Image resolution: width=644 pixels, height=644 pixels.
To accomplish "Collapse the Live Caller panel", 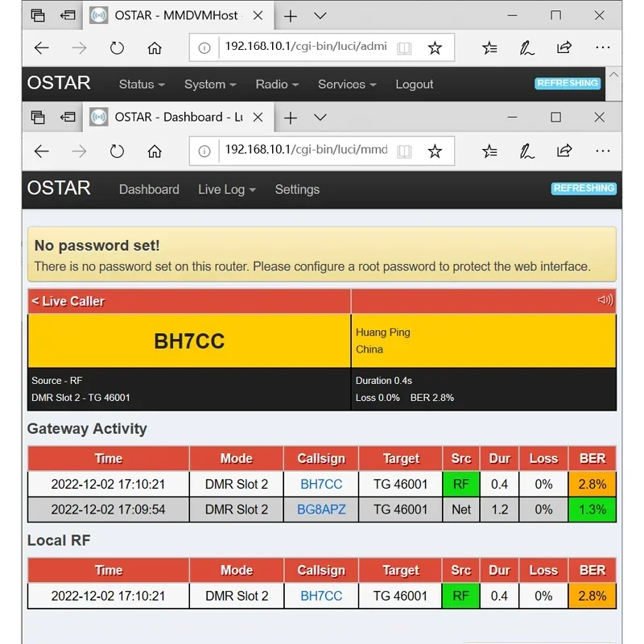I will click(68, 301).
